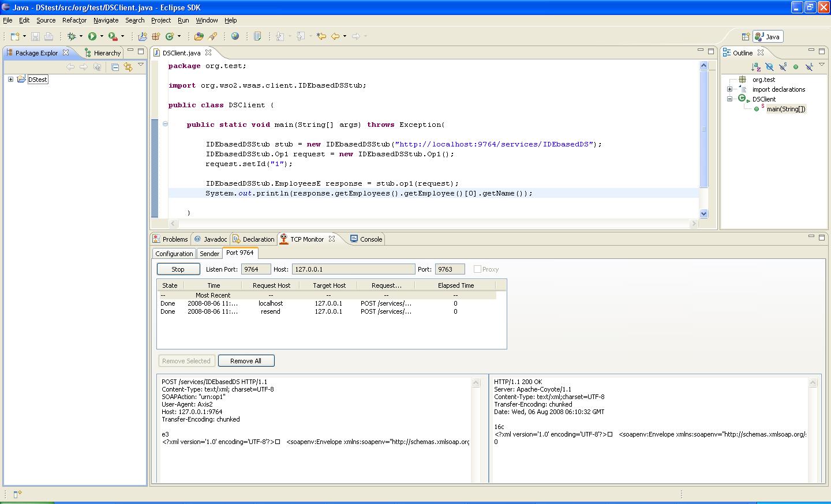Viewport: 831px width, 504px height.
Task: Click the globe web browser toolbar icon
Action: [x=235, y=36]
